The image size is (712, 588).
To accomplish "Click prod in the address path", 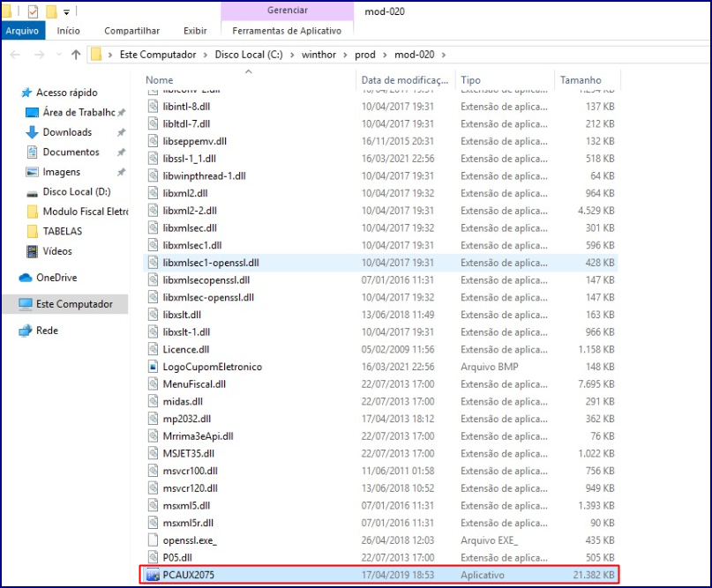I will click(x=365, y=55).
